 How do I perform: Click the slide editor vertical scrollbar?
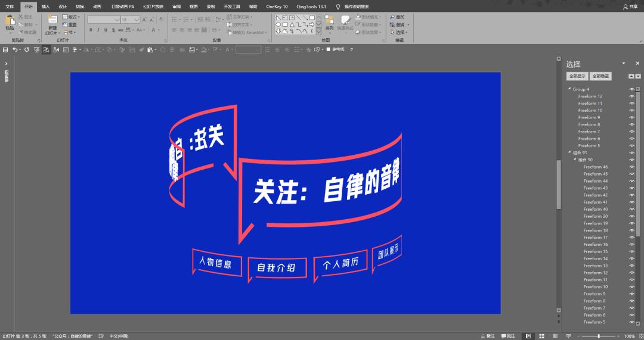(559, 185)
